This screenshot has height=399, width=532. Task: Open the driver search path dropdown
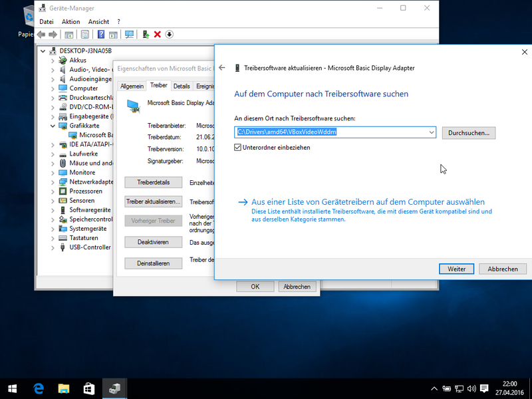coord(430,132)
